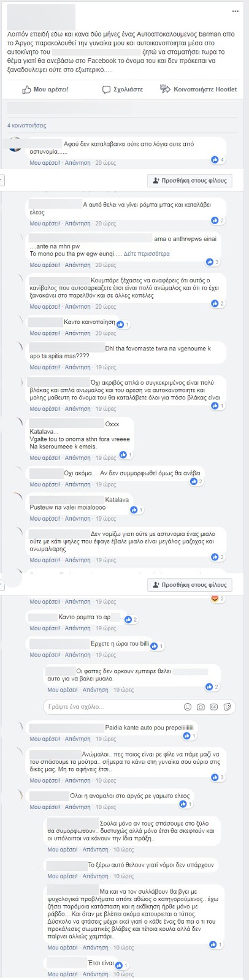Open the GIF picker in comment box

pos(214,707)
